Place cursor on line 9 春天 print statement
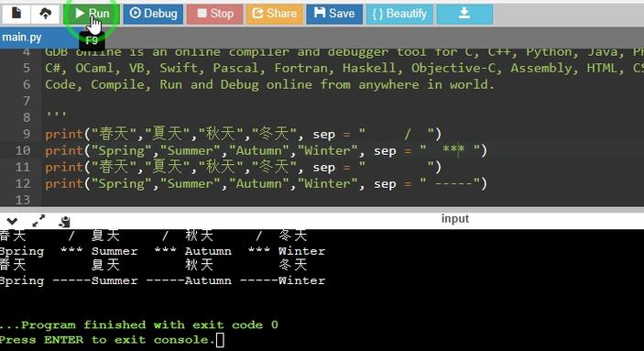 [243, 134]
